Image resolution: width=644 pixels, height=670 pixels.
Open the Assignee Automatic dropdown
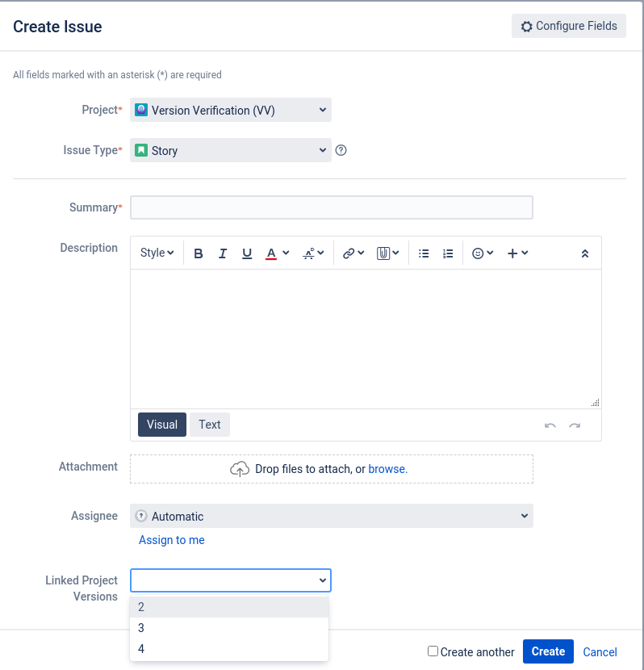[332, 516]
